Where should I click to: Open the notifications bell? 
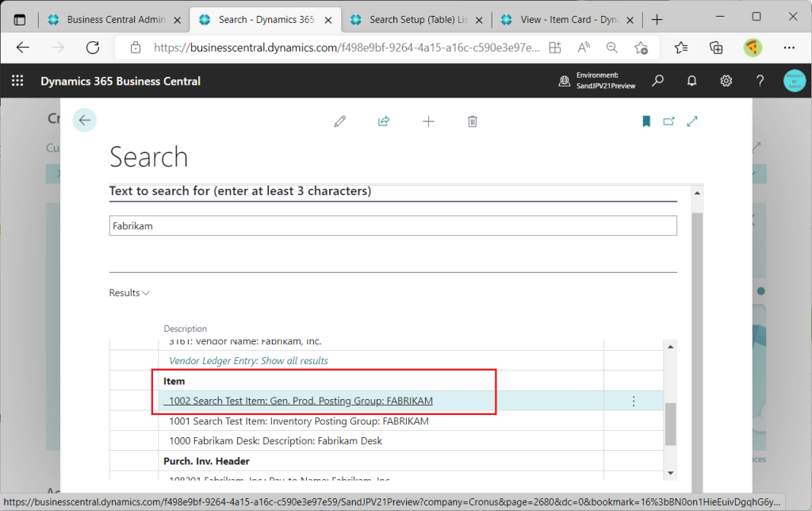pyautogui.click(x=691, y=81)
